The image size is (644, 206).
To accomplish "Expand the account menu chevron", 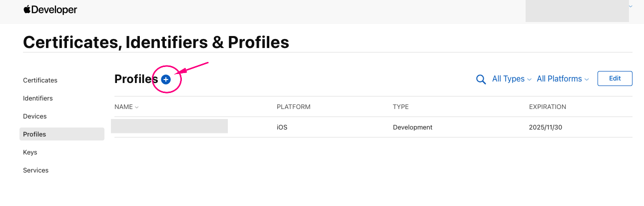I will pos(631,6).
